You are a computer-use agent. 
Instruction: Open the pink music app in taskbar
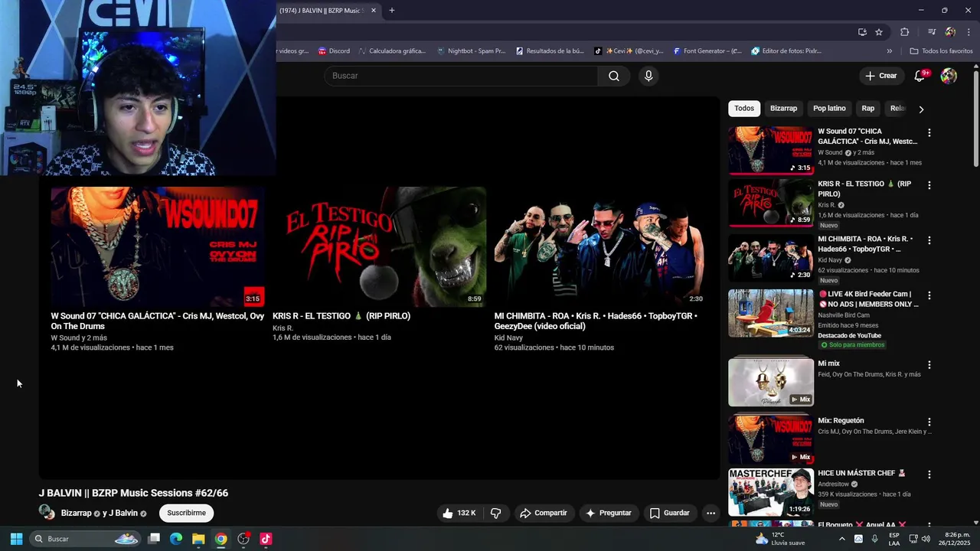[x=266, y=539]
